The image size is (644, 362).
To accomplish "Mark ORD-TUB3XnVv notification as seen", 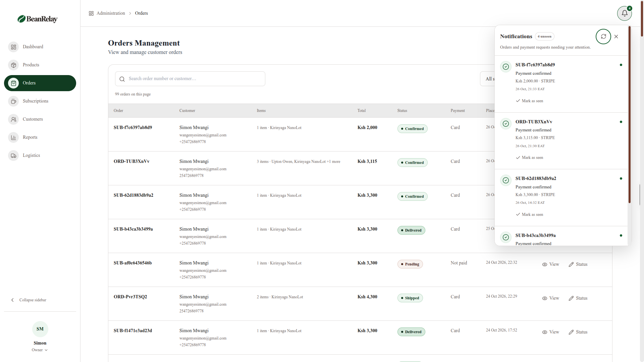I will [x=530, y=158].
